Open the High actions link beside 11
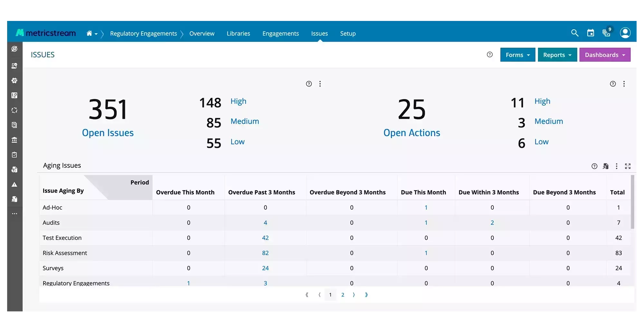The width and height of the screenshot is (644, 332). [x=543, y=101]
